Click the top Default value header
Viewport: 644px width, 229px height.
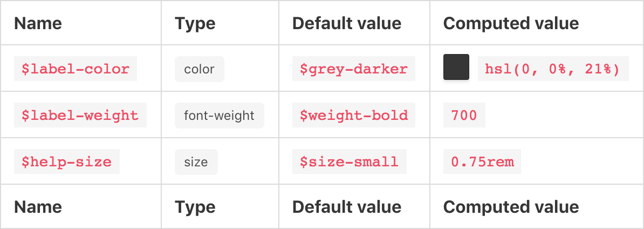[347, 23]
